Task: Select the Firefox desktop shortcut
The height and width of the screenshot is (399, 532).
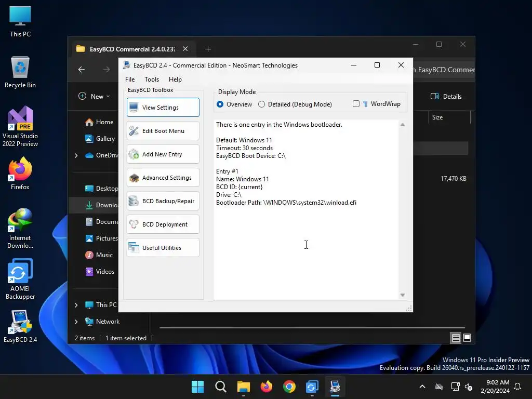Action: tap(20, 174)
